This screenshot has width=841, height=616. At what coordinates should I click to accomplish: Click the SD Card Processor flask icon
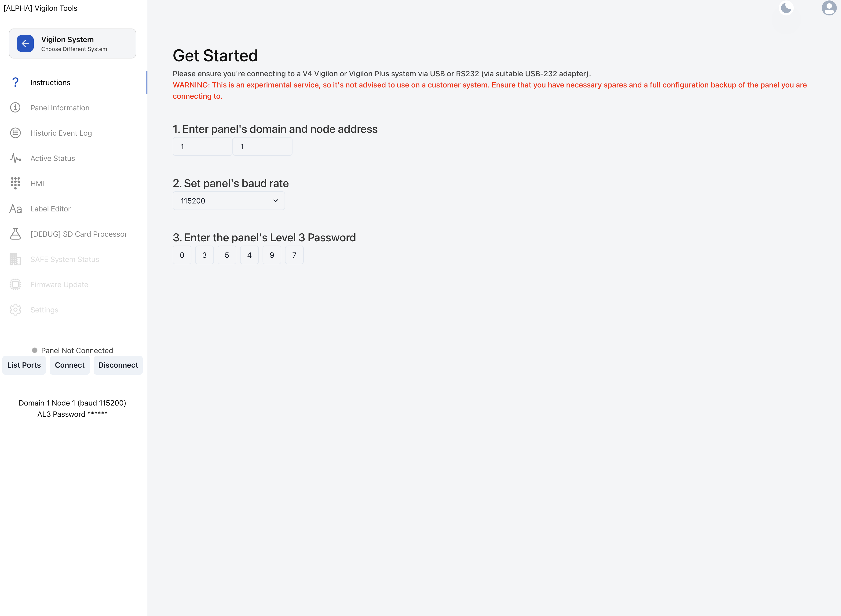15,234
